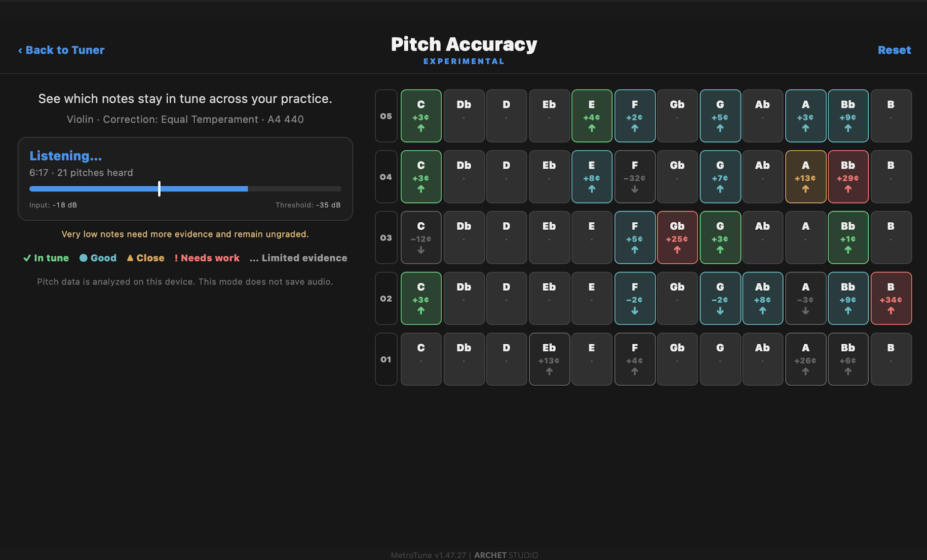The image size is (927, 560).
Task: Open the O4 A note tile +13¢
Action: point(805,177)
